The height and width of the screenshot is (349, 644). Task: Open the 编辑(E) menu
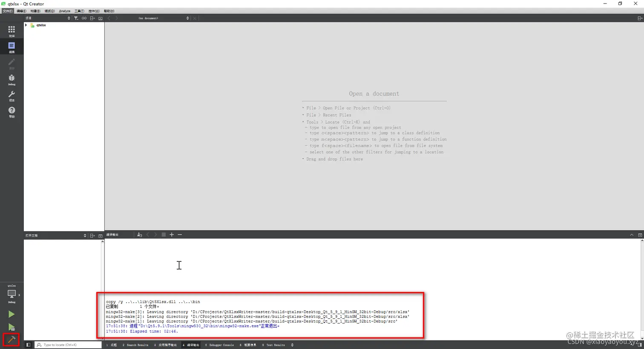[x=21, y=11]
